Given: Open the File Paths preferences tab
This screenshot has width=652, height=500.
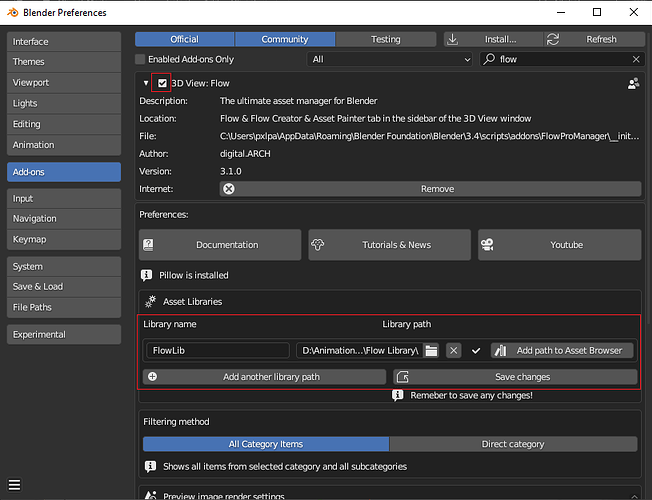Looking at the screenshot, I should (64, 307).
